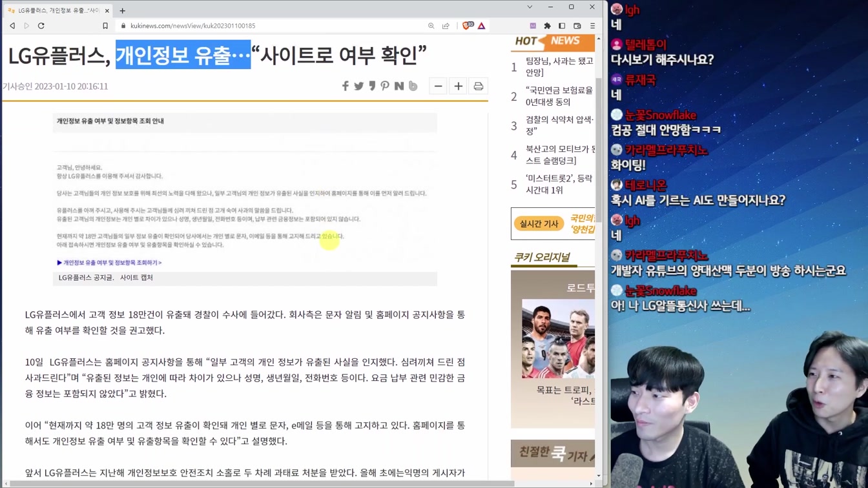Open a new browser tab

click(x=122, y=10)
